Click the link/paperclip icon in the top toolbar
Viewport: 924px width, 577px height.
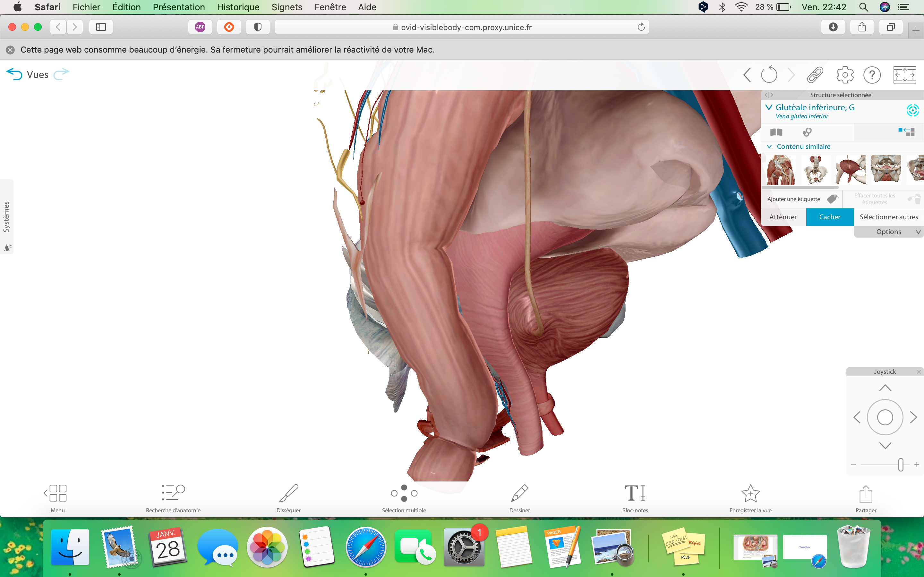coord(815,75)
